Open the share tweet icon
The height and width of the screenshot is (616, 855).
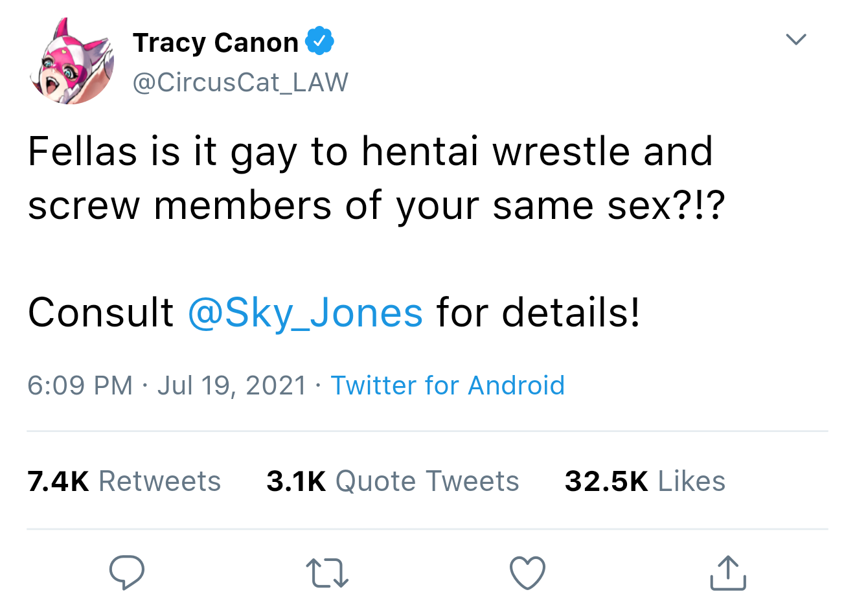728,573
